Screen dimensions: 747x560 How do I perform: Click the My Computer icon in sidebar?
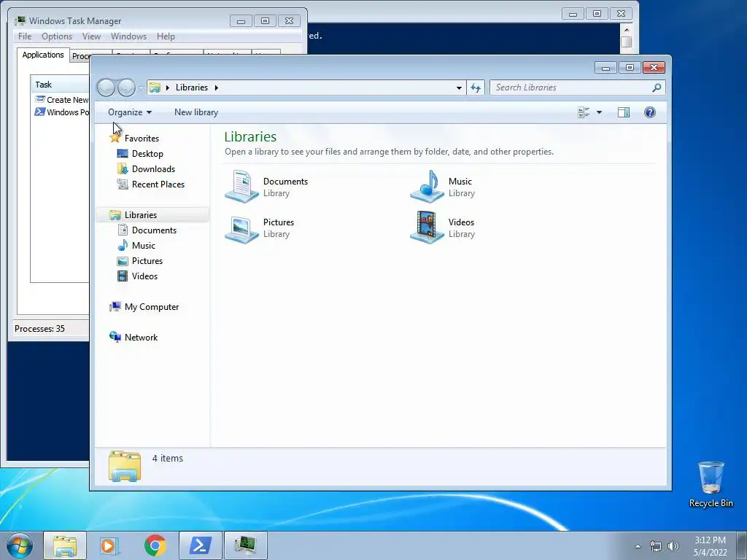[115, 307]
